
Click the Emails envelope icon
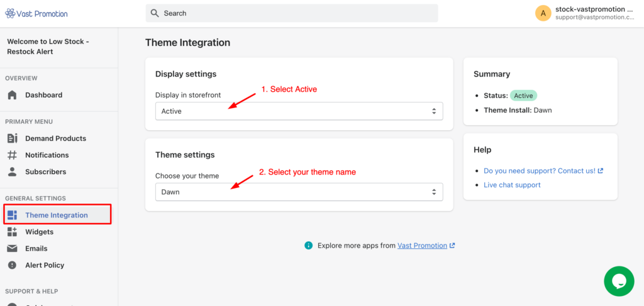(x=13, y=249)
